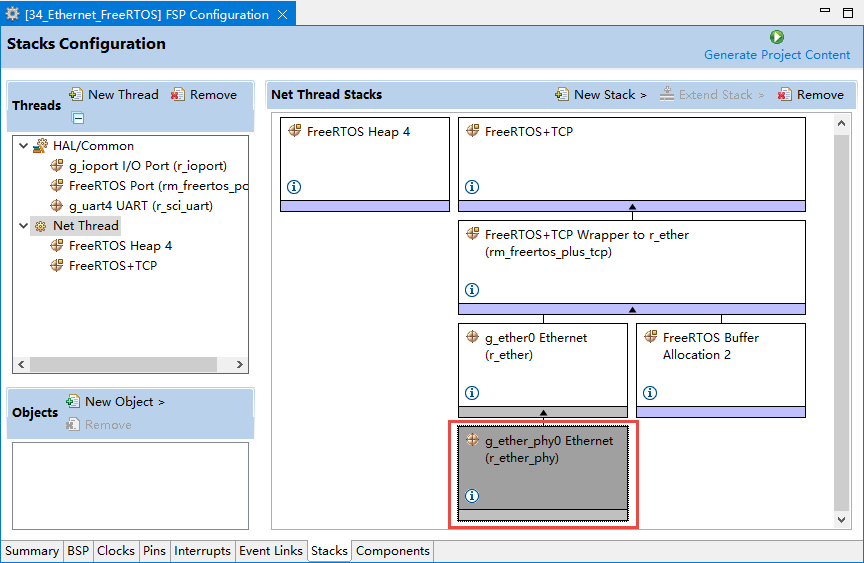Click the g_uart4 module icon in tree
864x563 pixels.
pos(57,205)
